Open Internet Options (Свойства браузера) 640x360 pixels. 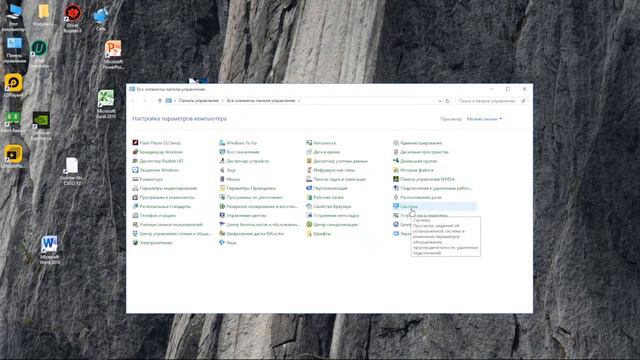pos(329,206)
